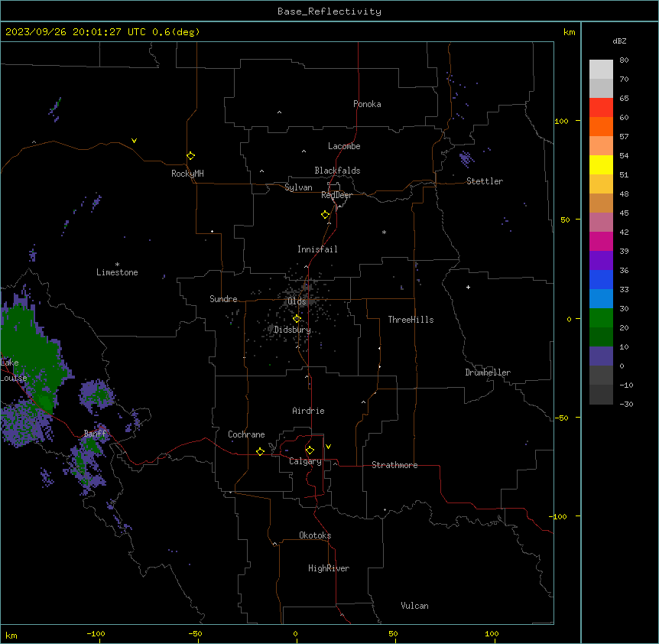Select the Didsbury label

pyautogui.click(x=292, y=330)
